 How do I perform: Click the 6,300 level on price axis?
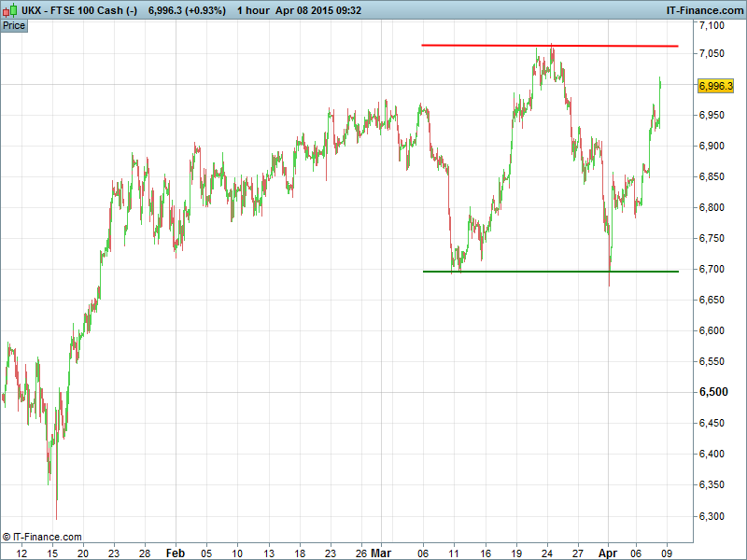click(712, 515)
